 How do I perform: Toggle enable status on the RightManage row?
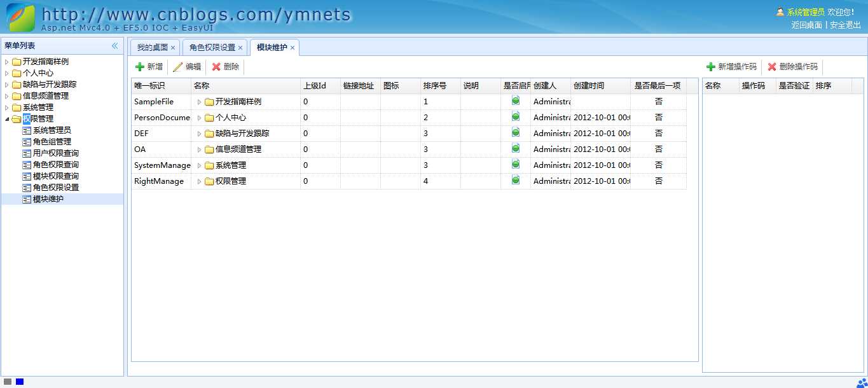(516, 181)
